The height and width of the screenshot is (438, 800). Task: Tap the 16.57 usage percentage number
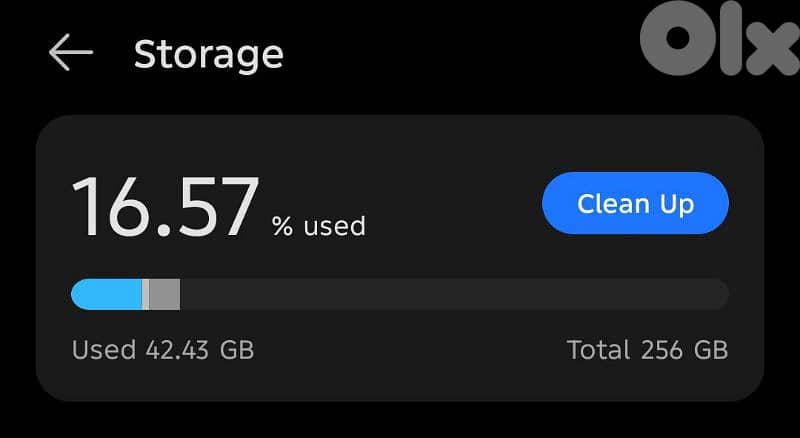[165, 208]
